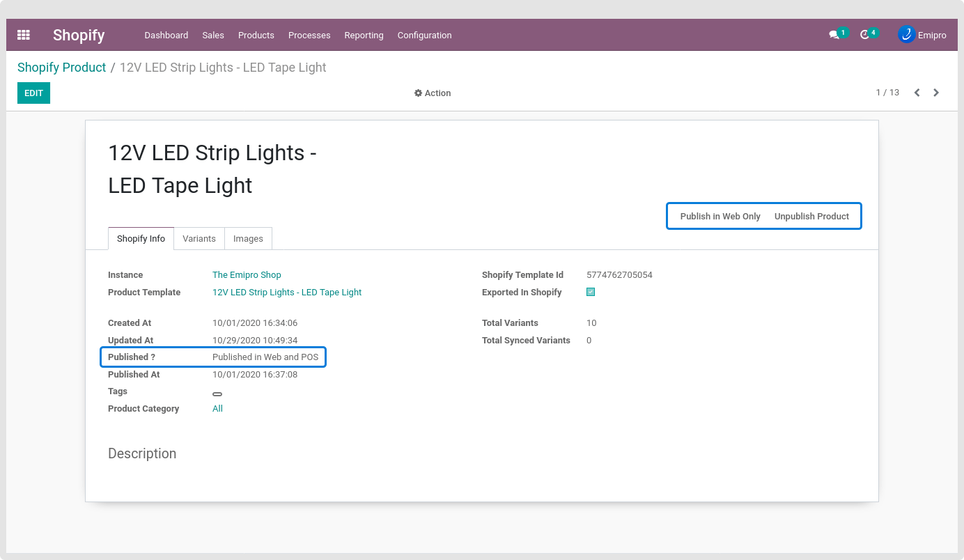Viewport: 964px width, 560px height.
Task: Click the Shopify Product breadcrumb
Action: coord(61,68)
